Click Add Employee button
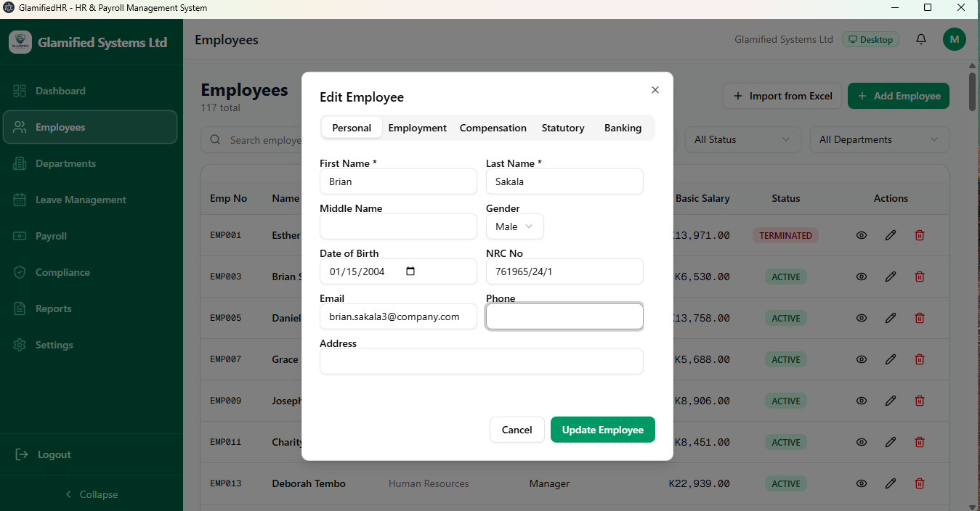The height and width of the screenshot is (511, 980). point(899,96)
